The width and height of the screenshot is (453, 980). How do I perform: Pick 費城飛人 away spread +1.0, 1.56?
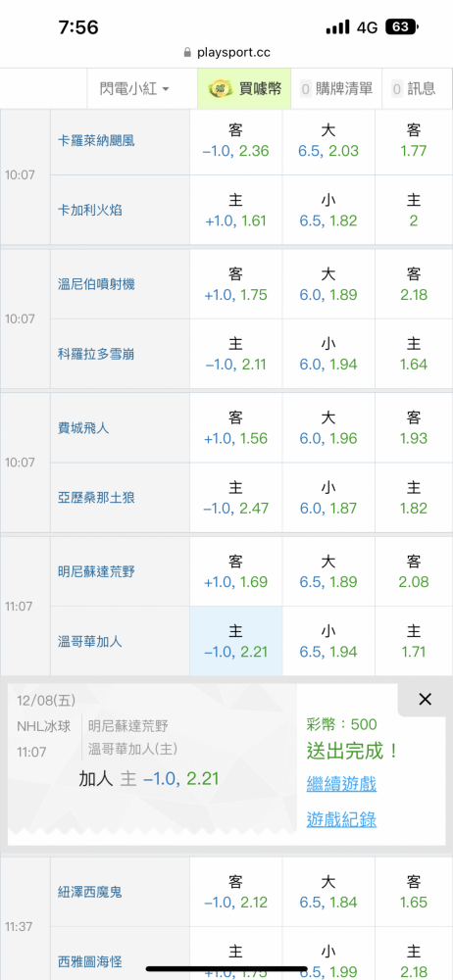(236, 428)
